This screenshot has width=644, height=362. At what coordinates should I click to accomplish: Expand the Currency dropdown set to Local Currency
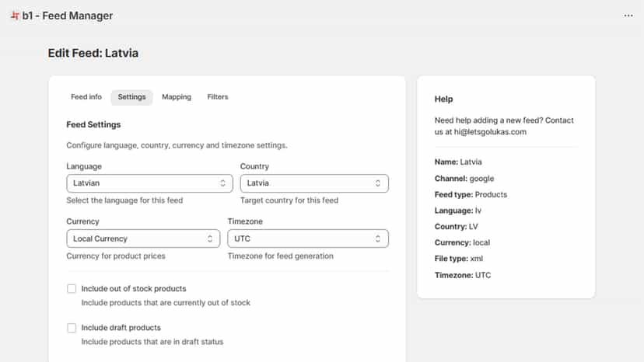[x=143, y=238]
